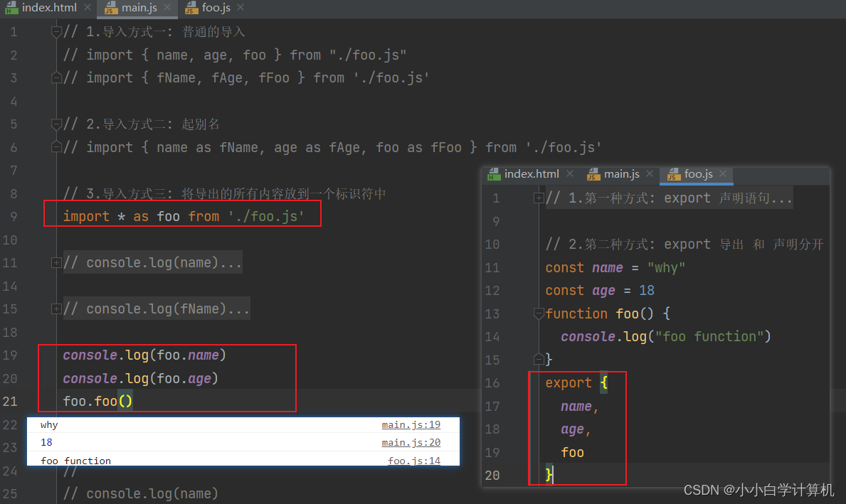
Task: Click the export keyword on line 16
Action: point(568,383)
